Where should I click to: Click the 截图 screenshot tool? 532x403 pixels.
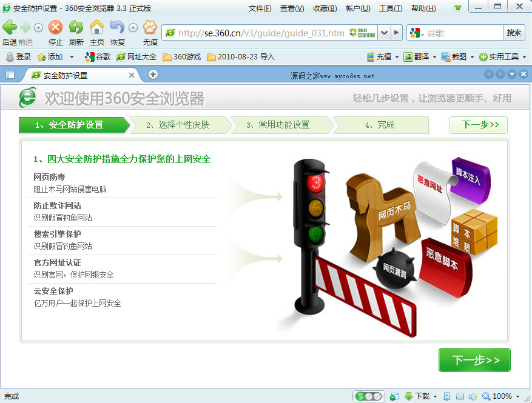(x=454, y=56)
